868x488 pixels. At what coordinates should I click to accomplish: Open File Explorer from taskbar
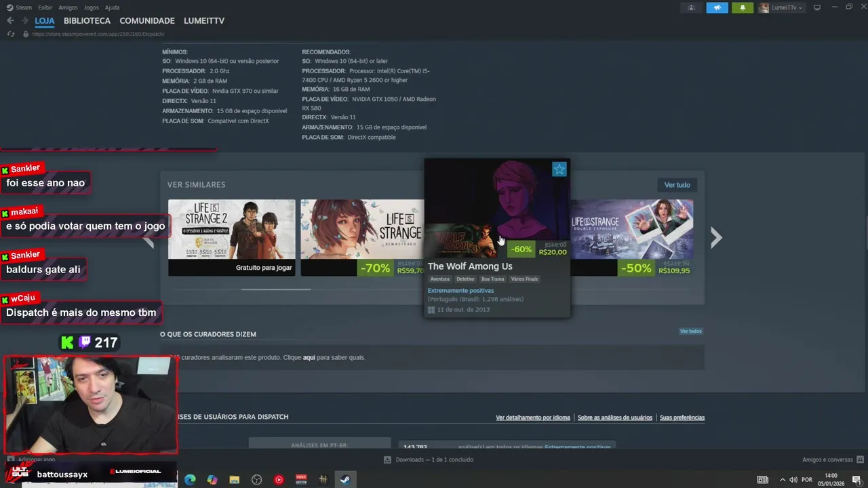point(235,480)
